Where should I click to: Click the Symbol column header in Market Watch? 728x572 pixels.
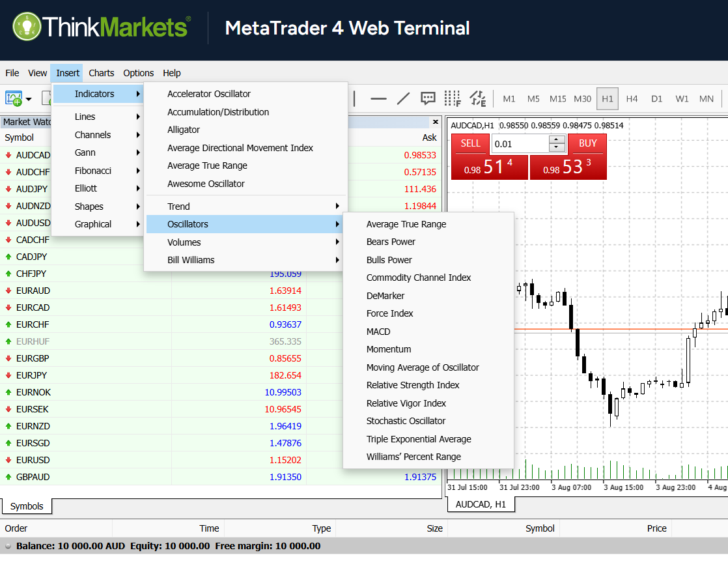pos(19,137)
